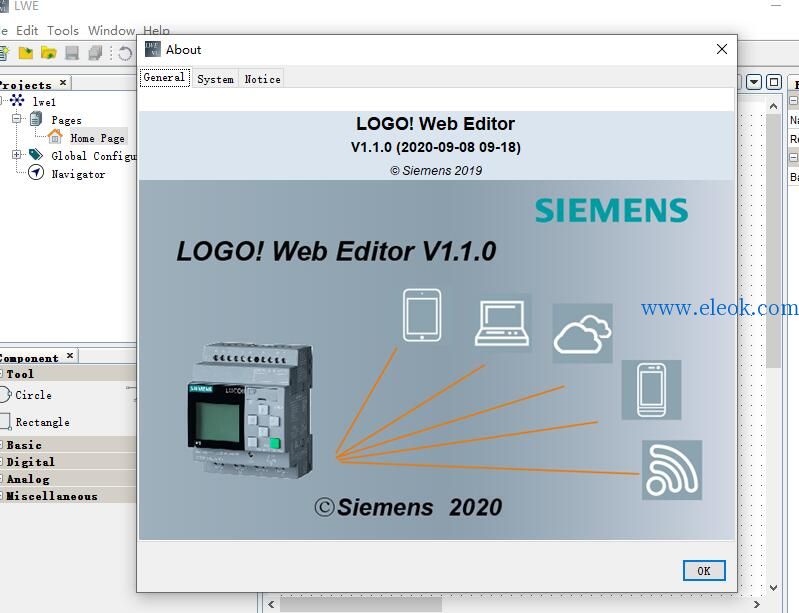
Task: Click the greyed Save All toolbar icon
Action: click(x=95, y=53)
